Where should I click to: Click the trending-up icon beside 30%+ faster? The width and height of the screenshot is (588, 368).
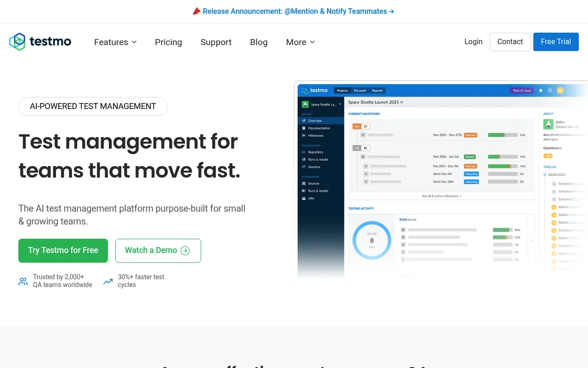[108, 282]
